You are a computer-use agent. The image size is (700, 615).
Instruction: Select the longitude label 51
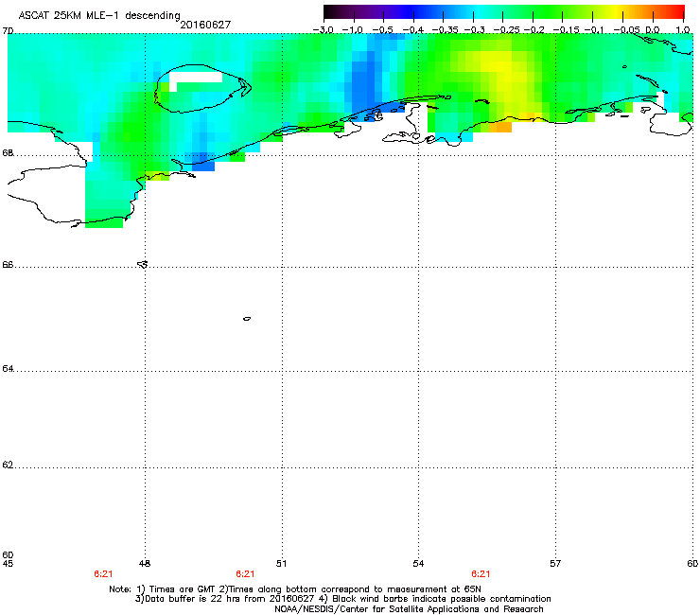(x=281, y=563)
